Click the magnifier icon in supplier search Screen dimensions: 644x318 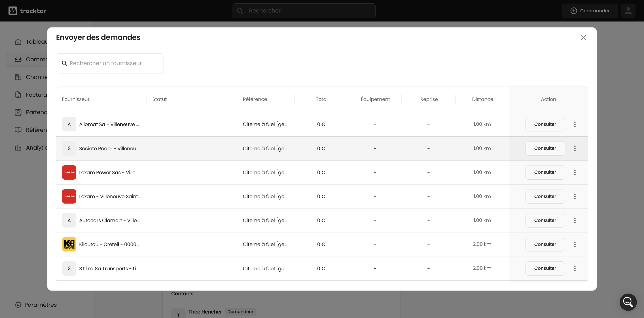point(64,63)
